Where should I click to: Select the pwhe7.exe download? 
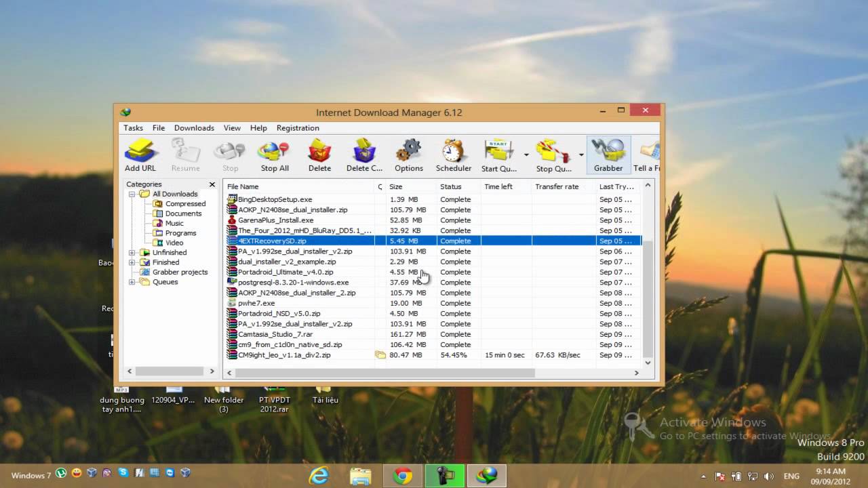tap(433, 303)
